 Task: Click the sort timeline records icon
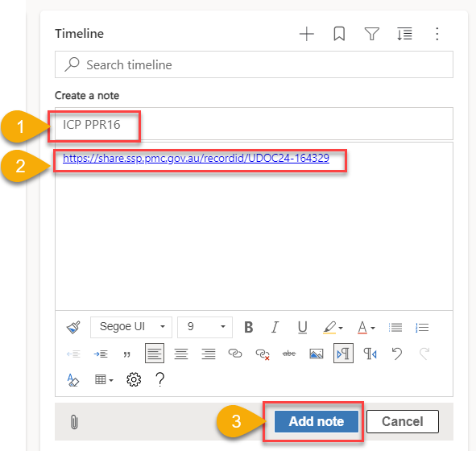point(404,34)
